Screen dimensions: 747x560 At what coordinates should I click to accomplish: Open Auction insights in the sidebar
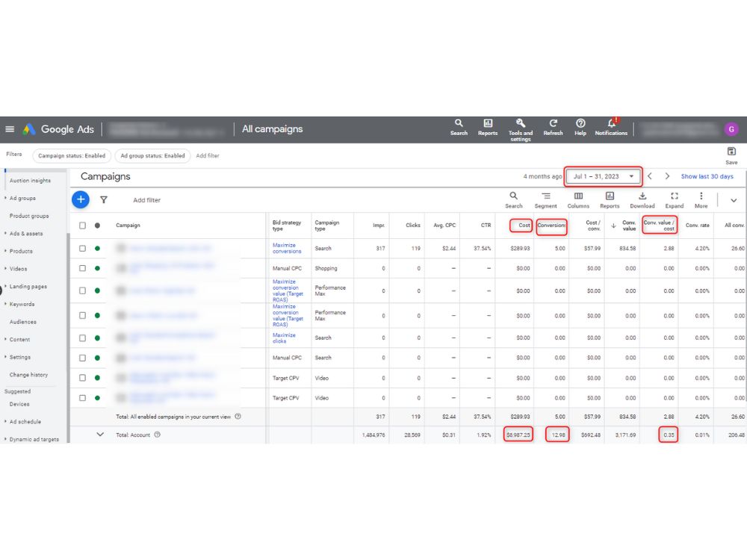30,181
